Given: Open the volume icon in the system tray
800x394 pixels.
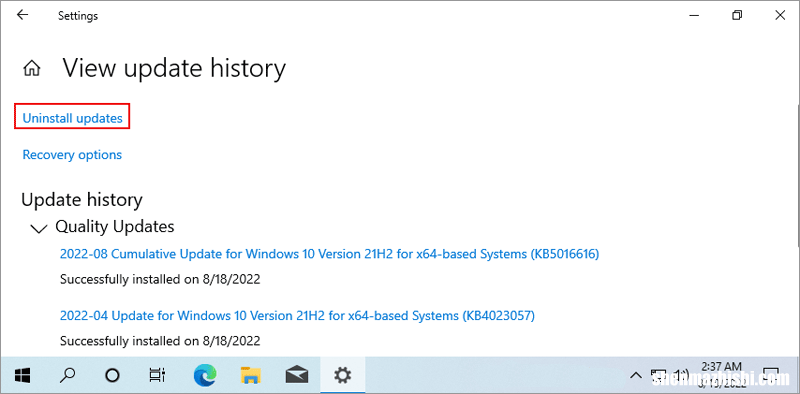Looking at the screenshot, I should [x=682, y=376].
